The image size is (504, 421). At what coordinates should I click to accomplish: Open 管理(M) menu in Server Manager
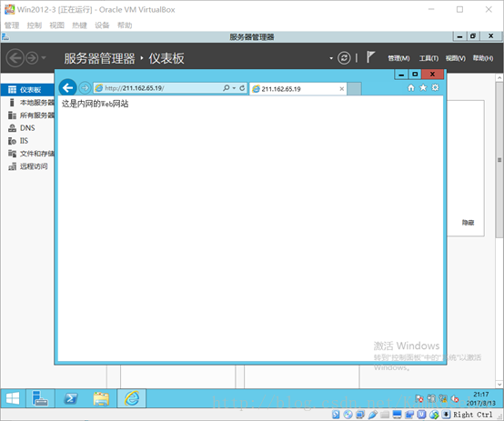(x=398, y=58)
